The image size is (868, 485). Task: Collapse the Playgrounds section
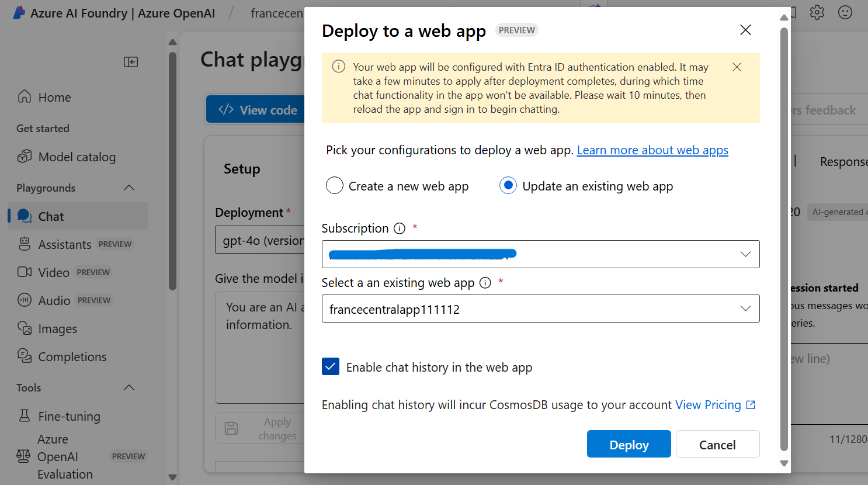click(129, 188)
